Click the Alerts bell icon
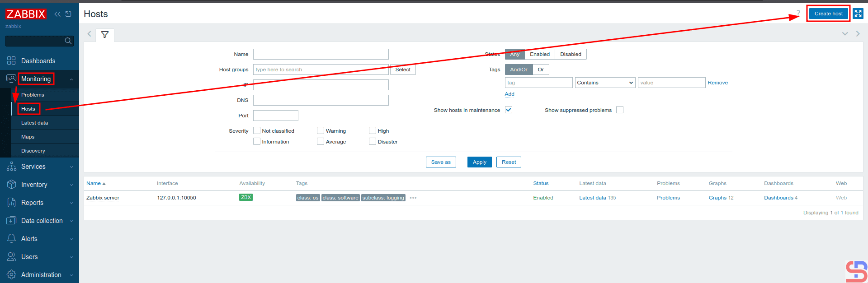This screenshot has width=868, height=283. click(11, 239)
